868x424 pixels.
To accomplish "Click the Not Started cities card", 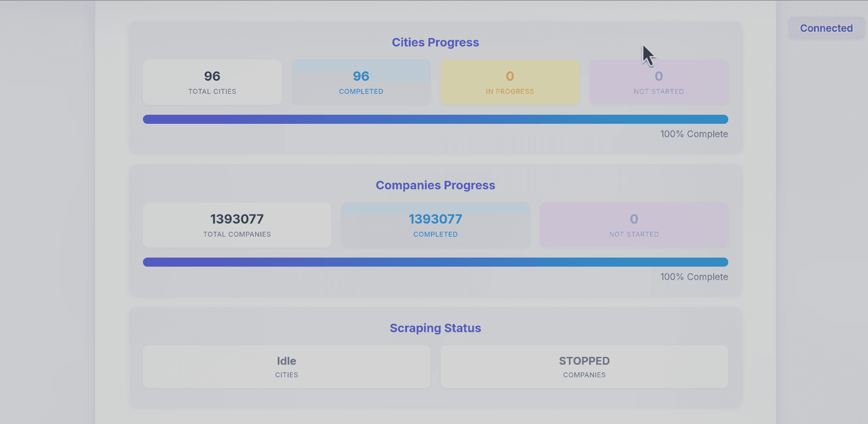I will click(658, 82).
